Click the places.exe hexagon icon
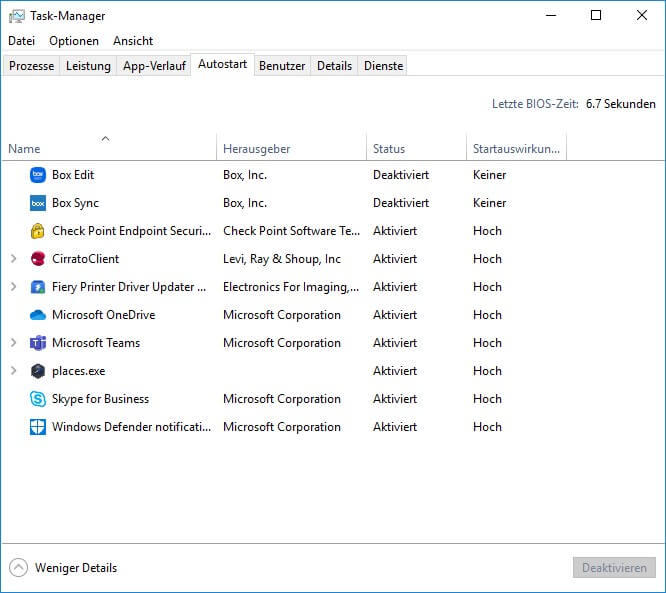Screen dimensions: 666x593 [38, 371]
